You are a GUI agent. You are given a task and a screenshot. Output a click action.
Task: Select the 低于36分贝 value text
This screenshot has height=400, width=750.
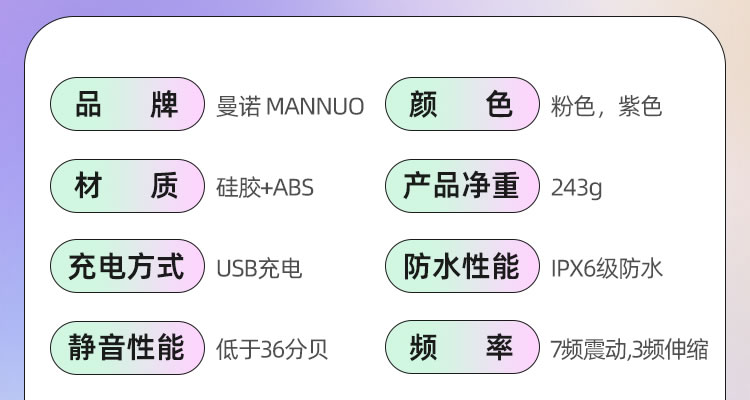tap(272, 349)
